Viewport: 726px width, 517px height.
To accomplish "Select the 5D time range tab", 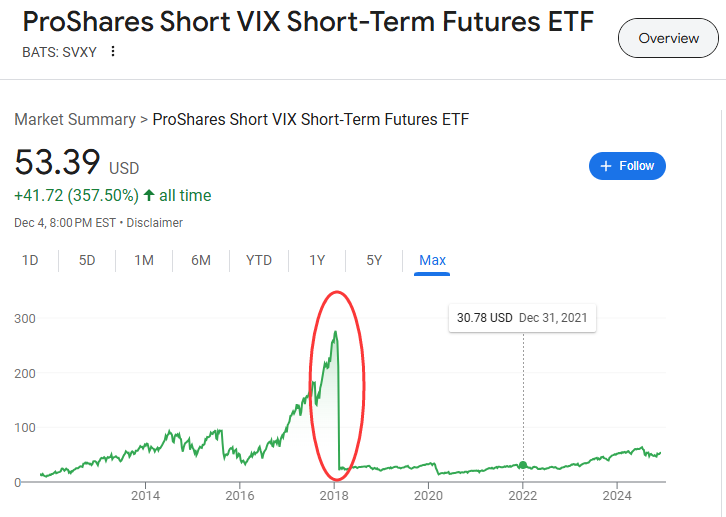I will pyautogui.click(x=87, y=260).
